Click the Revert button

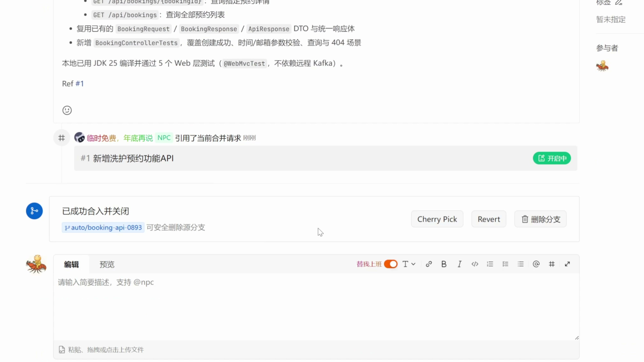coord(489,219)
